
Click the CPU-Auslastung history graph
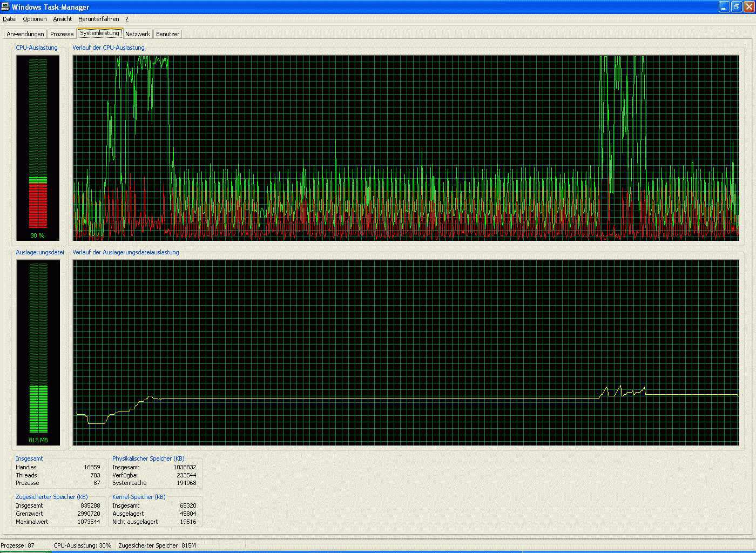tap(406, 147)
